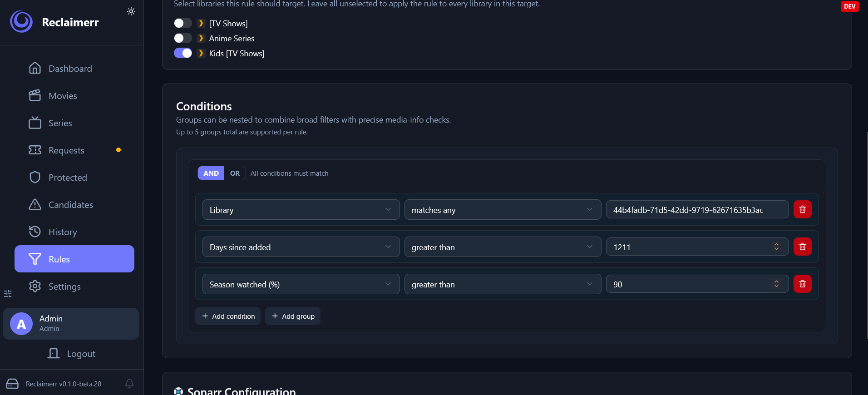868x395 pixels.
Task: Click the Add condition button
Action: pos(228,316)
